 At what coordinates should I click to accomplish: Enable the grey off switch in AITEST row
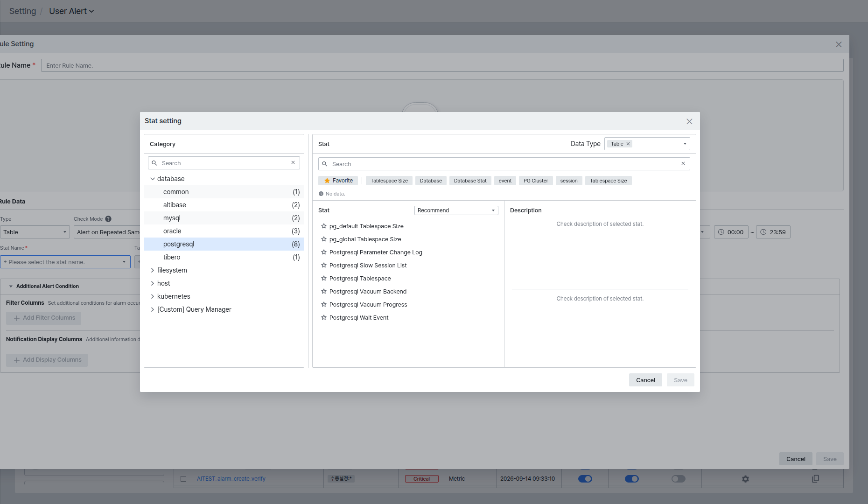pyautogui.click(x=678, y=479)
